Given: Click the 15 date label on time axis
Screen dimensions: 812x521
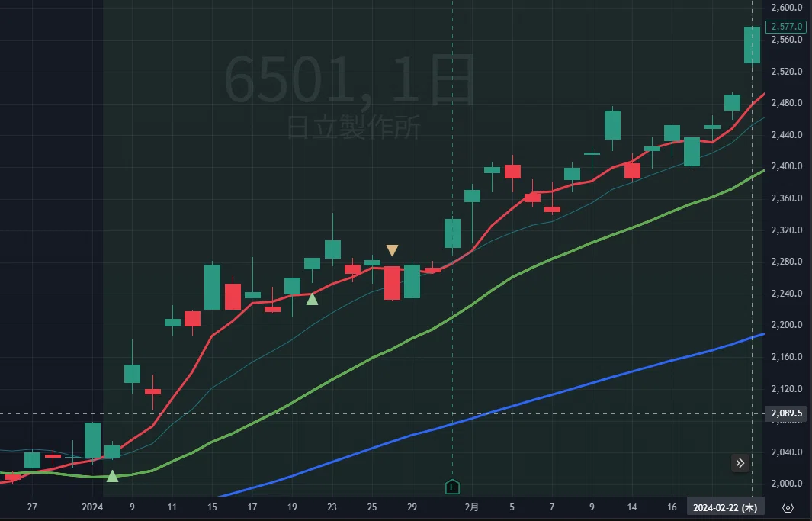Looking at the screenshot, I should pyautogui.click(x=212, y=507).
